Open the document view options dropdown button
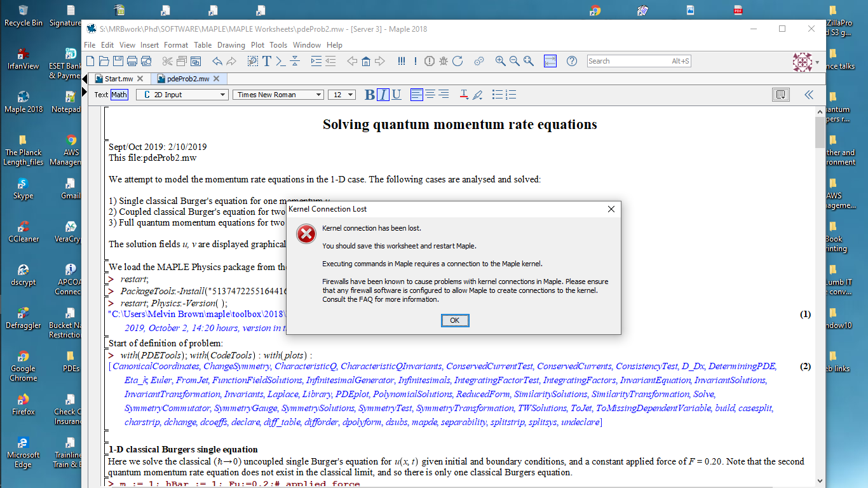 781,95
